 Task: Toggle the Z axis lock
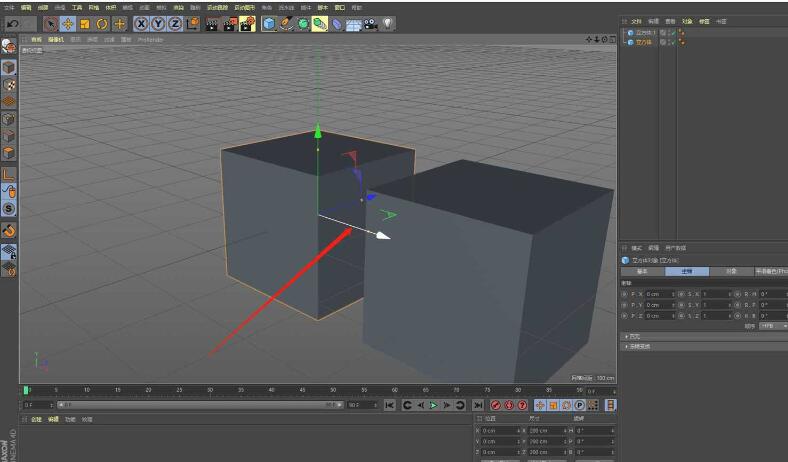click(x=175, y=23)
